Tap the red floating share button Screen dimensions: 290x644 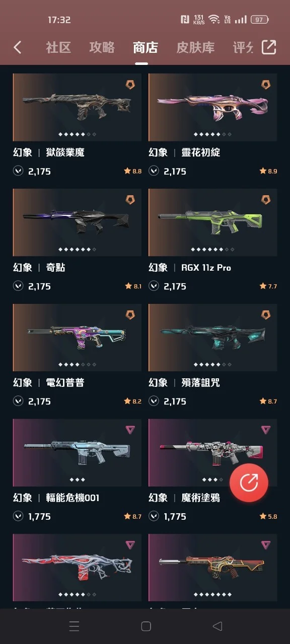click(x=249, y=482)
